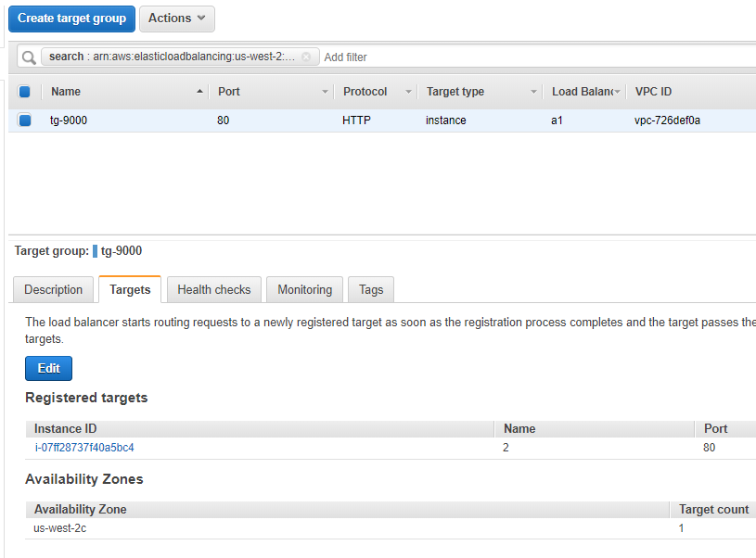756x558 pixels.
Task: Open the Protocol column dropdown arrow
Action: tap(408, 92)
